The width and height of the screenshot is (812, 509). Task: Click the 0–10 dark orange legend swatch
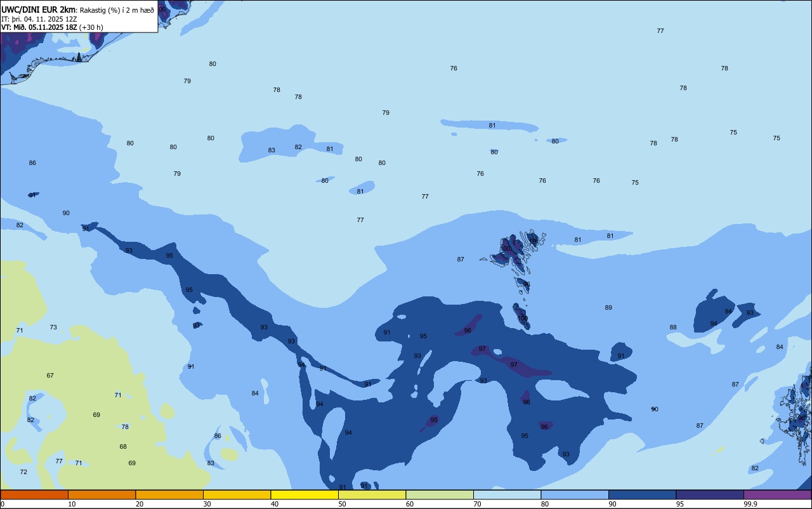coord(34,494)
